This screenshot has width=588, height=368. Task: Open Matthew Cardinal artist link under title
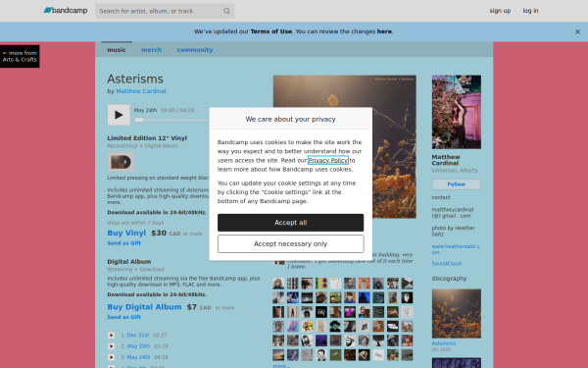(x=141, y=91)
